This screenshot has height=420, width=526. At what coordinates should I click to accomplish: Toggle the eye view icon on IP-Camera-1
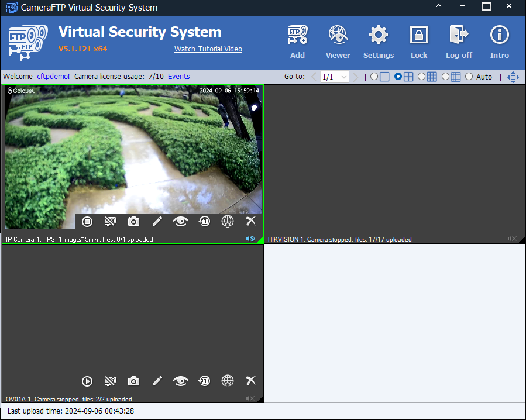181,221
